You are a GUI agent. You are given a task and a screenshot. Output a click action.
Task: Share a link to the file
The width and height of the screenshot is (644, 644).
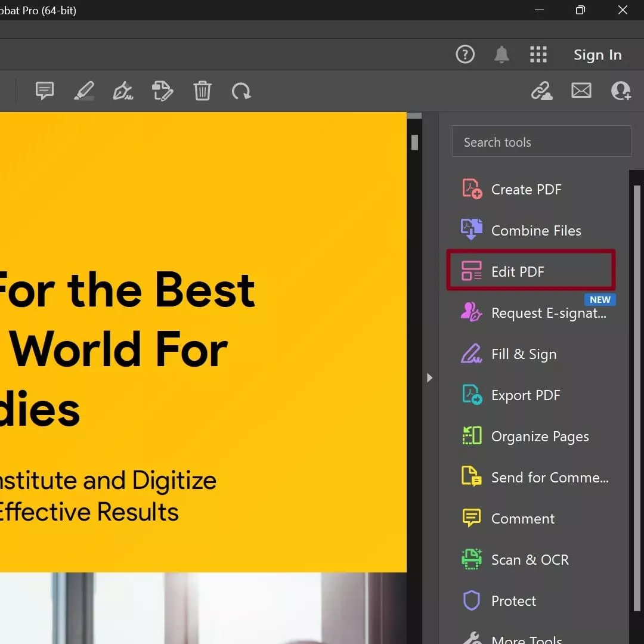click(541, 91)
